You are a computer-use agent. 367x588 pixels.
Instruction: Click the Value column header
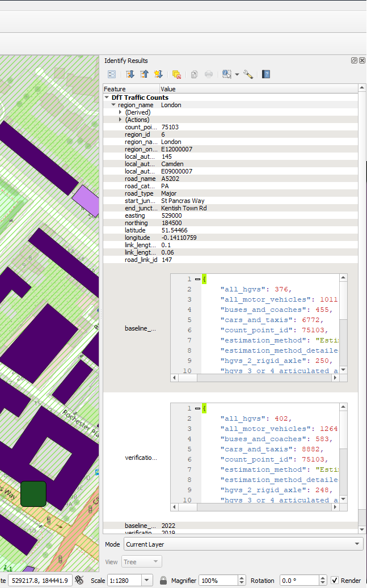click(x=227, y=89)
